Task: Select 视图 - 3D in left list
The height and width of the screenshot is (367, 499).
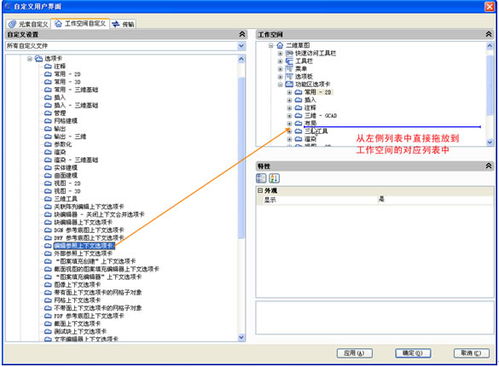Action: tap(67, 191)
